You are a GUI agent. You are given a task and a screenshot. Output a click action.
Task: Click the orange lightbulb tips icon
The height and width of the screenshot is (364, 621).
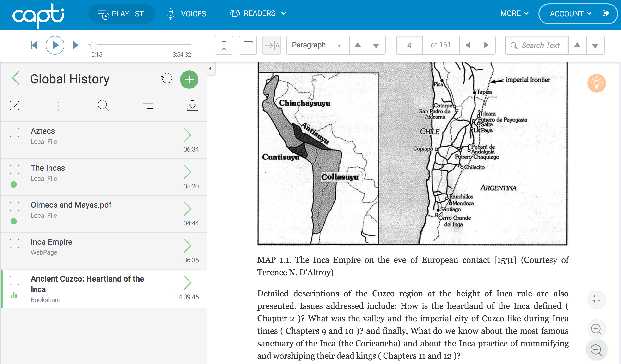click(x=596, y=83)
